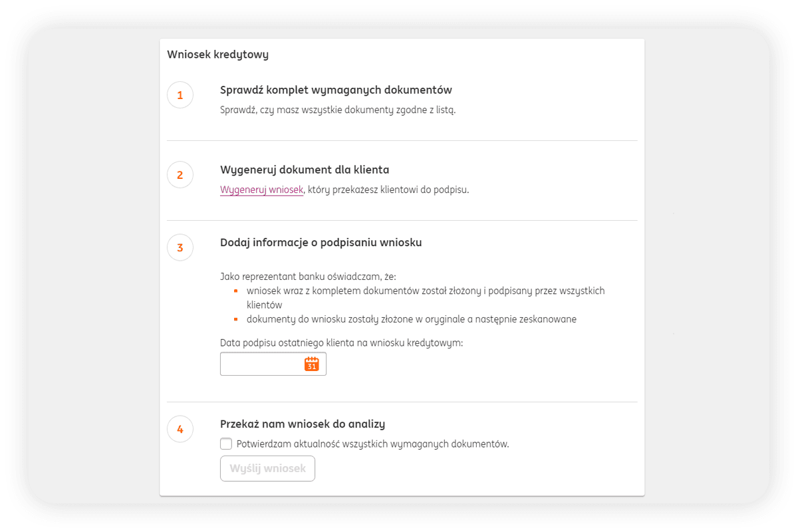Click the 'Data podpisu ostatniego klienta' label

[341, 342]
